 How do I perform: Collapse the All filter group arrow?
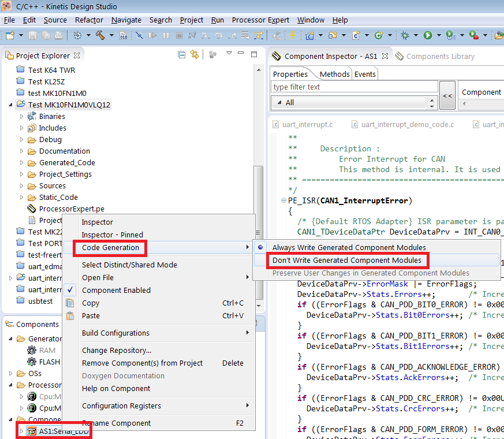279,103
